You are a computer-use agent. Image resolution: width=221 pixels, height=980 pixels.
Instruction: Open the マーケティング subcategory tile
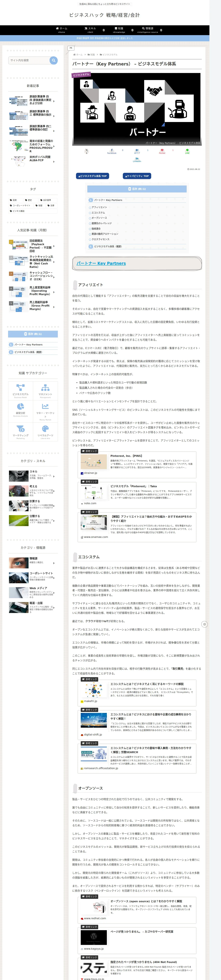click(21, 432)
